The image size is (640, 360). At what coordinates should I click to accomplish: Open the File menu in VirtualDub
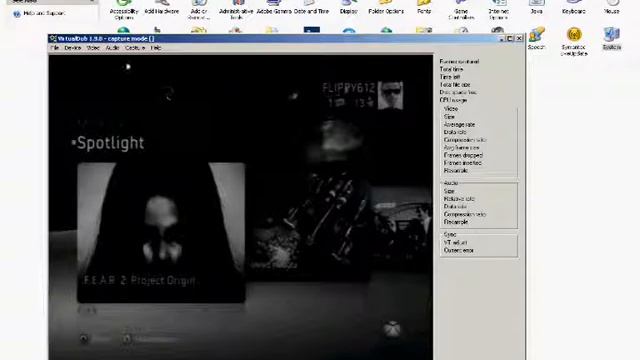55,48
